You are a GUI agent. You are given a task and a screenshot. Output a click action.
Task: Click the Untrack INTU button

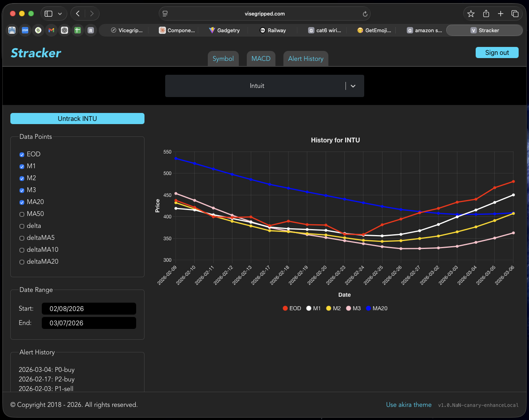[77, 119]
